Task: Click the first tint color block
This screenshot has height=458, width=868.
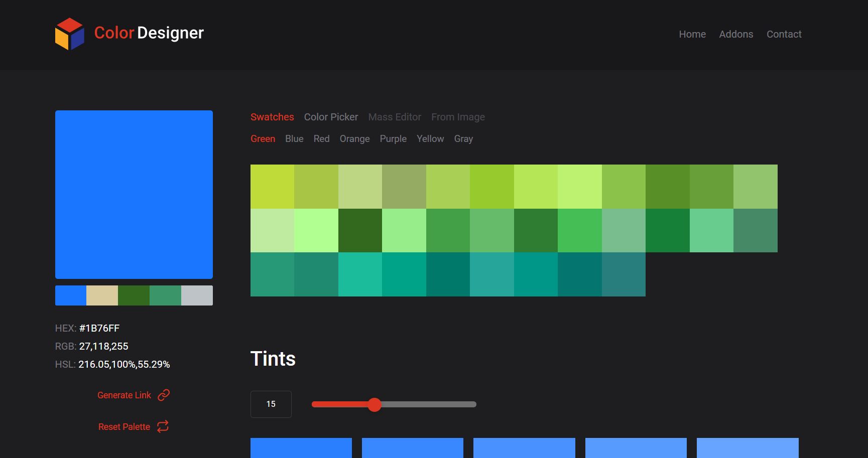Action: pos(301,448)
